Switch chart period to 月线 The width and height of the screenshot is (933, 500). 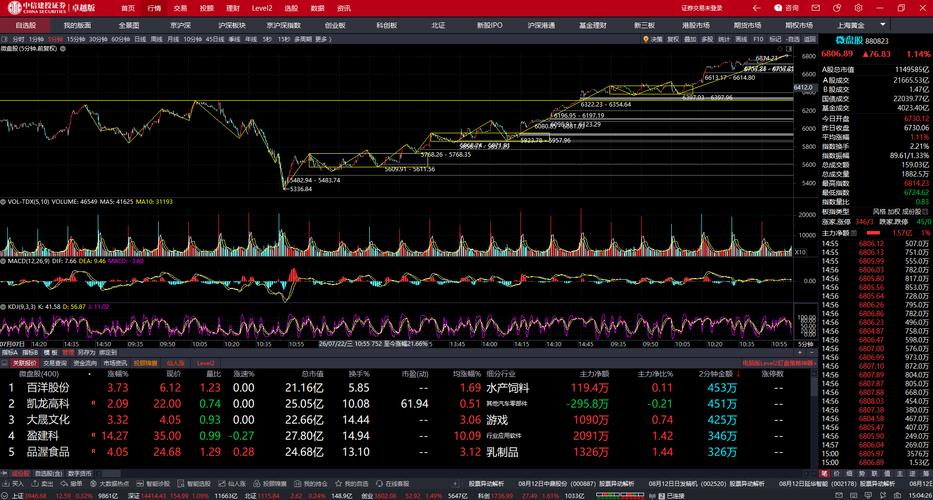(x=173, y=39)
